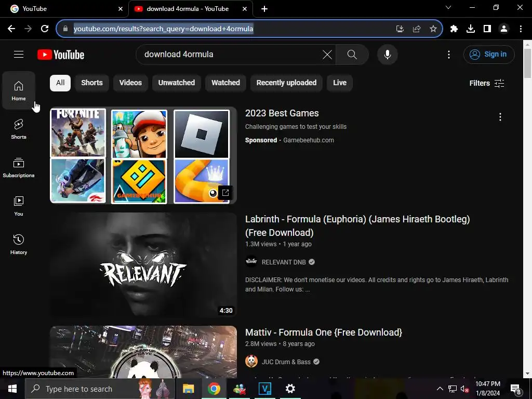Reload the page with refresh icon
532x399 pixels.
coord(45,29)
